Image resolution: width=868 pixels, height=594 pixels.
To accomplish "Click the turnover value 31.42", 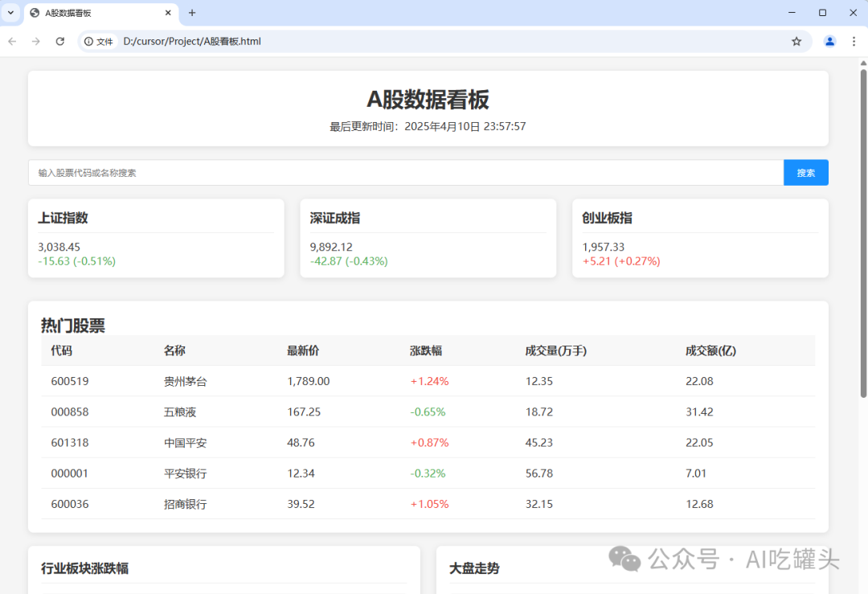I will pyautogui.click(x=700, y=412).
